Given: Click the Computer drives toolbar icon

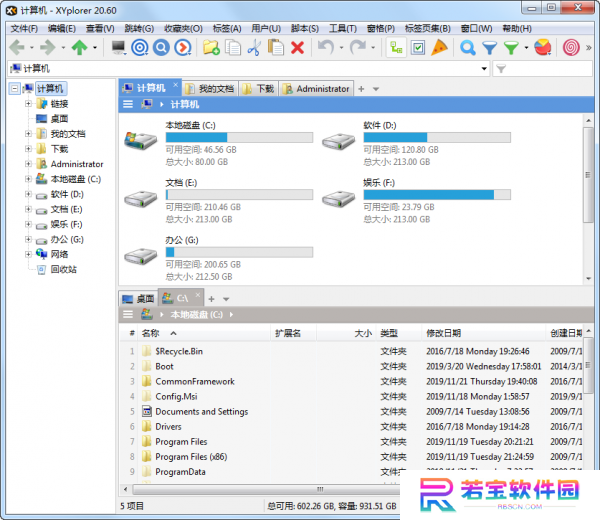Looking at the screenshot, I should point(119,47).
